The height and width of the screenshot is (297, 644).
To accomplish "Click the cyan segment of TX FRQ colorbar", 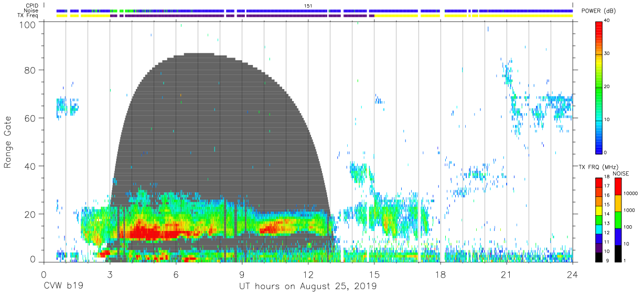I will point(599,229).
